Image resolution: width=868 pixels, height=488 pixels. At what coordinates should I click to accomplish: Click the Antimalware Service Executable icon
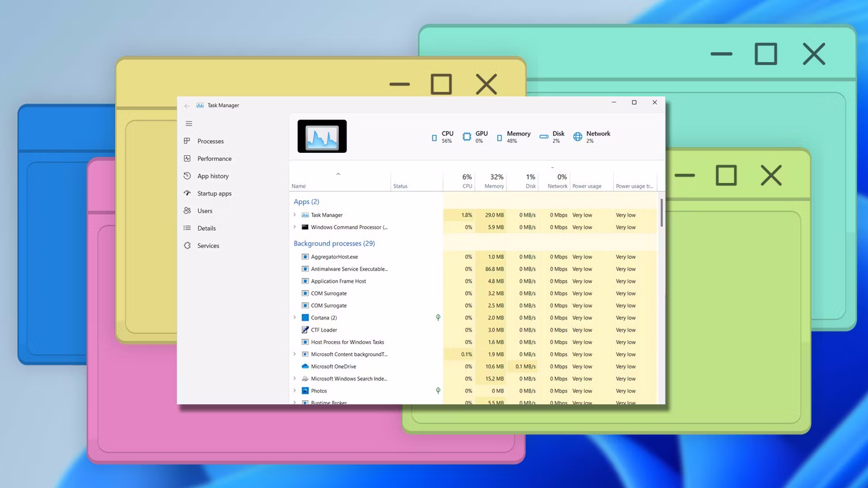tap(305, 269)
